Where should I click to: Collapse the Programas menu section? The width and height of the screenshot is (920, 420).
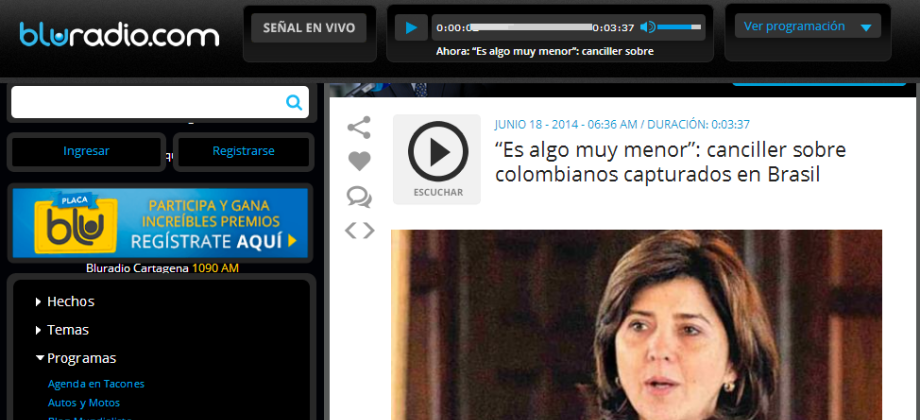(x=76, y=358)
